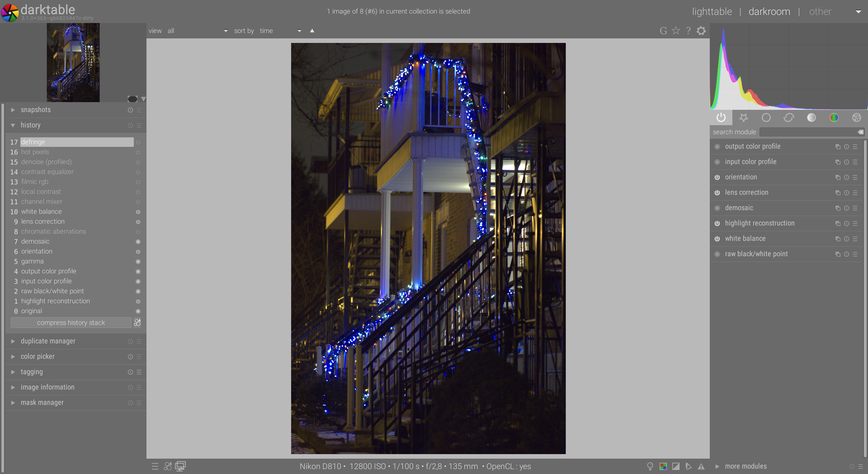Select history item 0 original

point(77,311)
